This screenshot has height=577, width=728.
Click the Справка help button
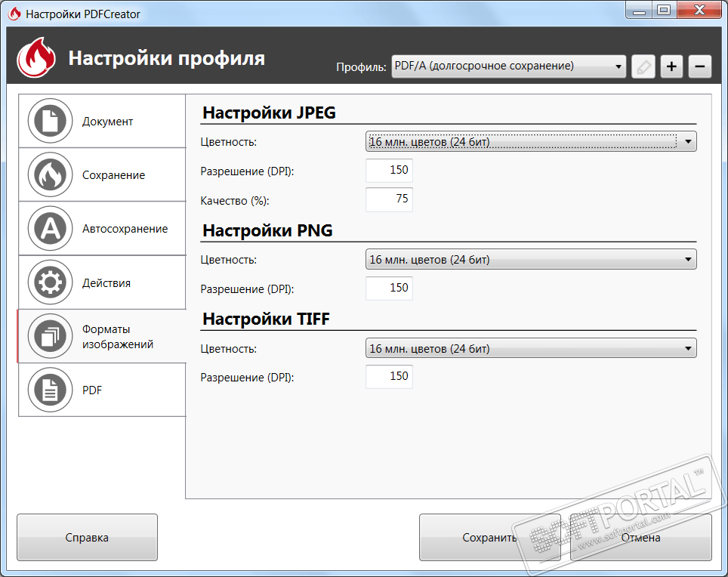[x=87, y=537]
